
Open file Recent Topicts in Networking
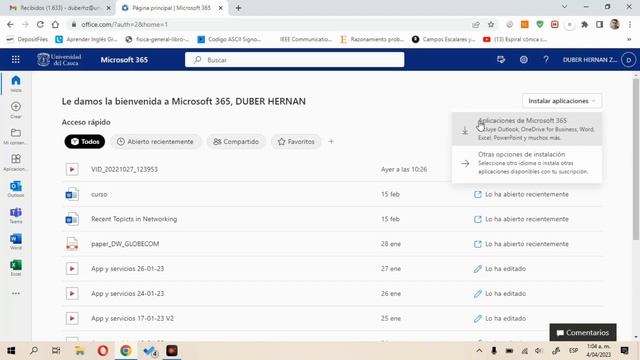[x=134, y=219]
